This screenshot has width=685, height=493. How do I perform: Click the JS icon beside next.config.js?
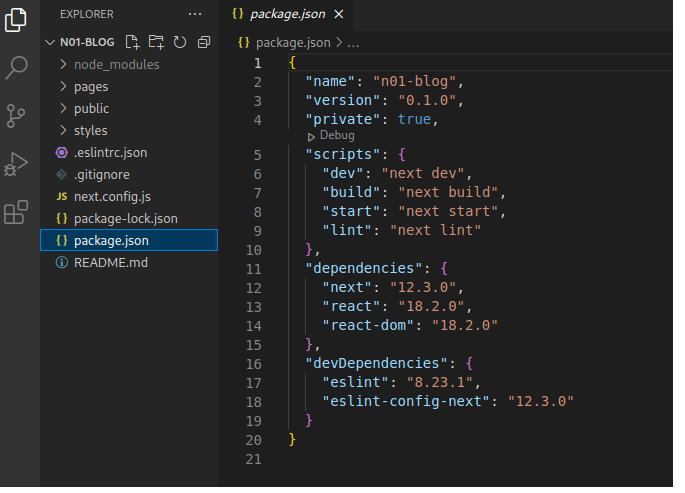point(62,197)
